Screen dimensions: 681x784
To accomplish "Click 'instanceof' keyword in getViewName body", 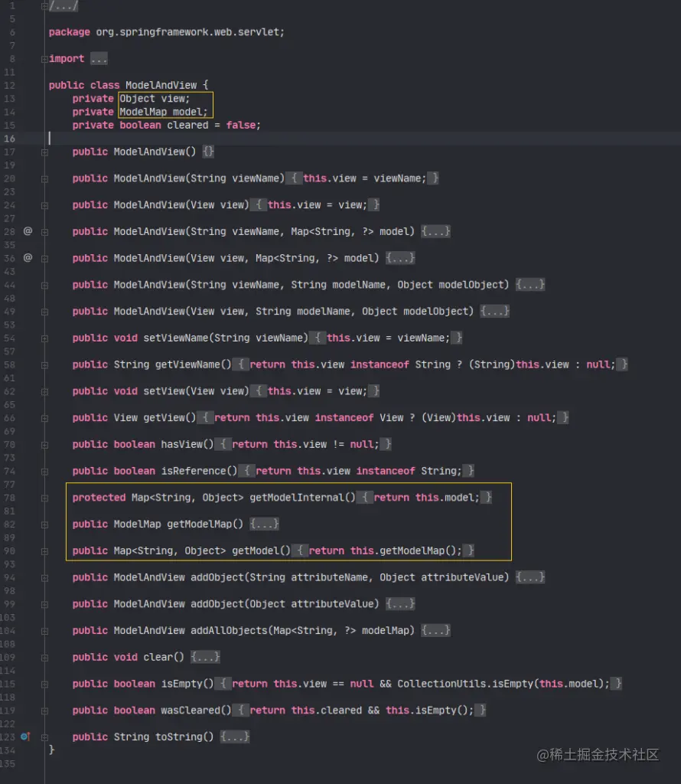I will (x=380, y=364).
